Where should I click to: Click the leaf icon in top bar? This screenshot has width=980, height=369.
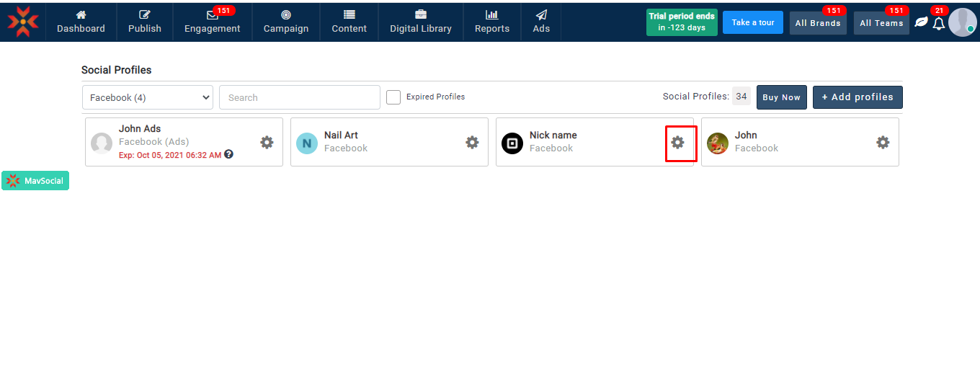click(x=921, y=22)
